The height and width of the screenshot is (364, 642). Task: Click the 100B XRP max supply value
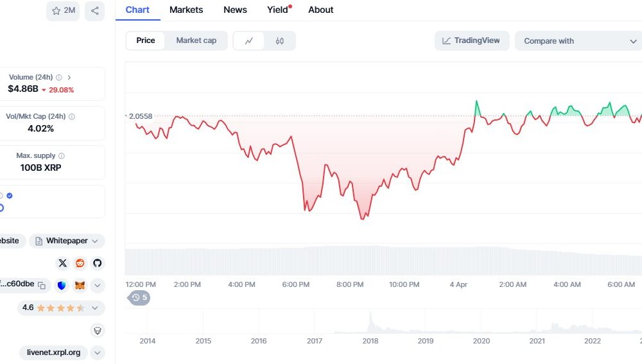coord(40,168)
